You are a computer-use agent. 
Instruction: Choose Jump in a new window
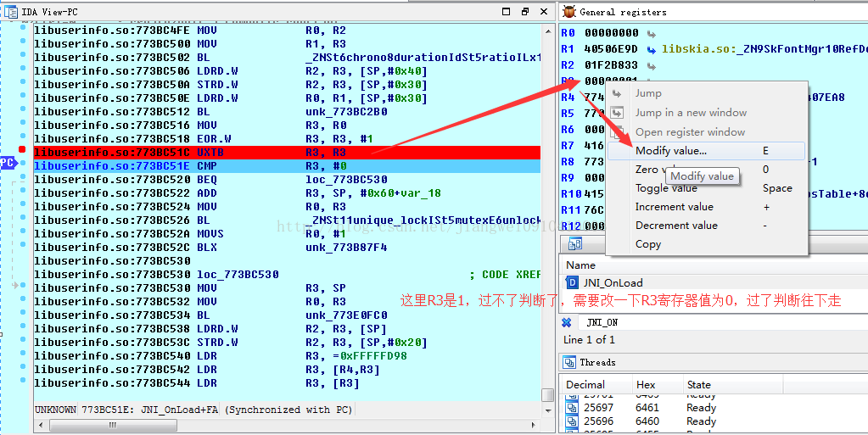[691, 112]
